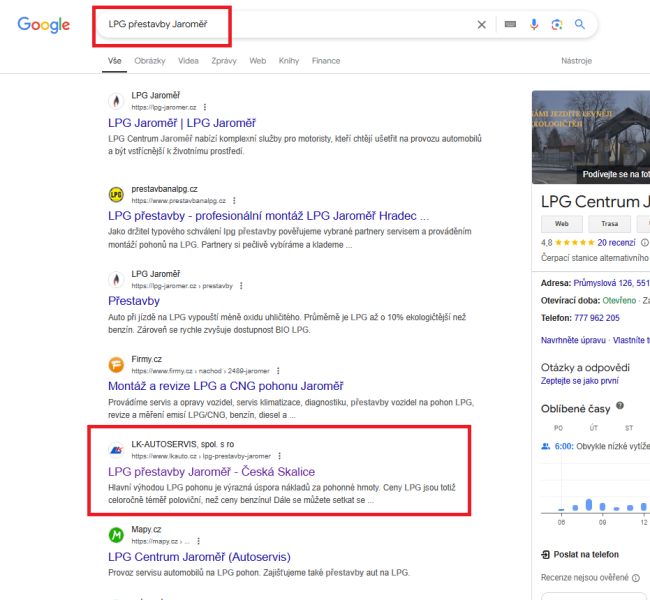This screenshot has height=600, width=650.
Task: Click the Trasa directions button
Action: (x=610, y=224)
